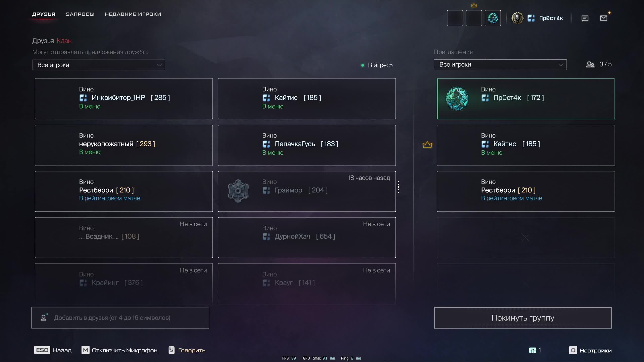
Task: Expand the Приглашения Все игроки dropdown
Action: click(500, 65)
